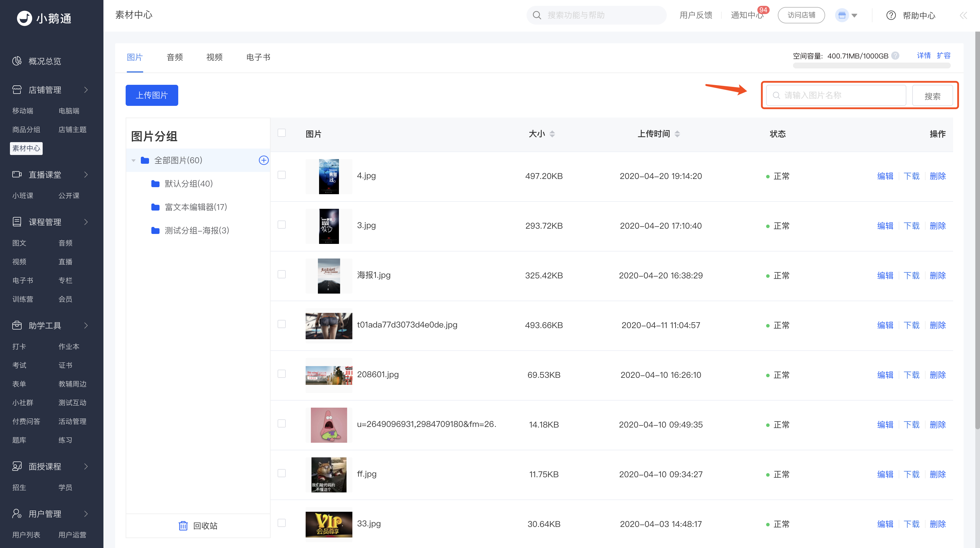
Task: Click the 用户管理 person icon
Action: point(17,514)
